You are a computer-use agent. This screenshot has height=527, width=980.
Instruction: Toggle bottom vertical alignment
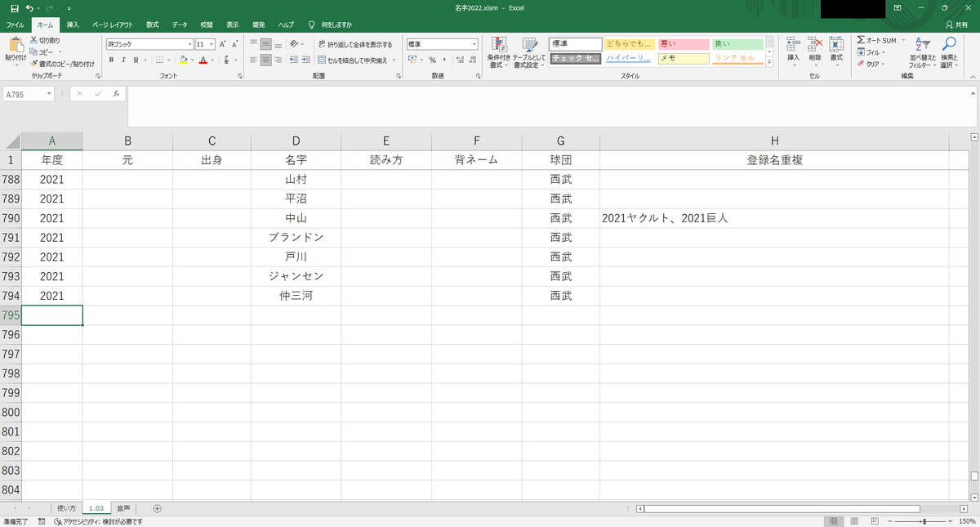[278, 44]
